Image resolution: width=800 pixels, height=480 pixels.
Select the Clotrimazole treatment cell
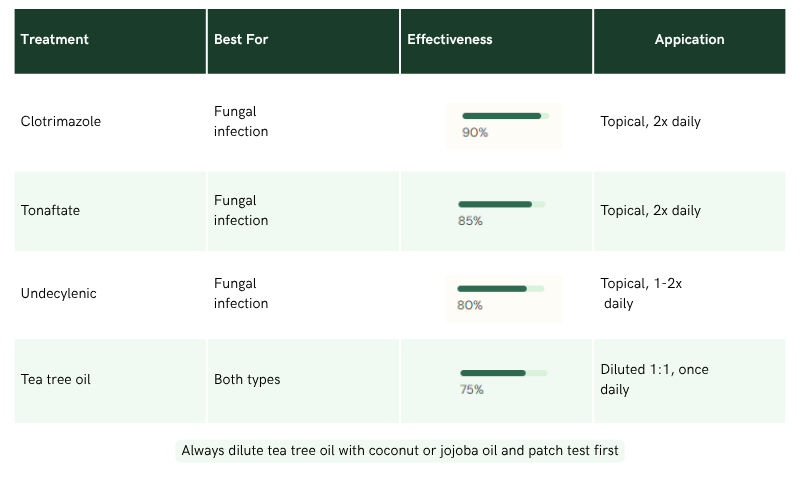coord(61,122)
